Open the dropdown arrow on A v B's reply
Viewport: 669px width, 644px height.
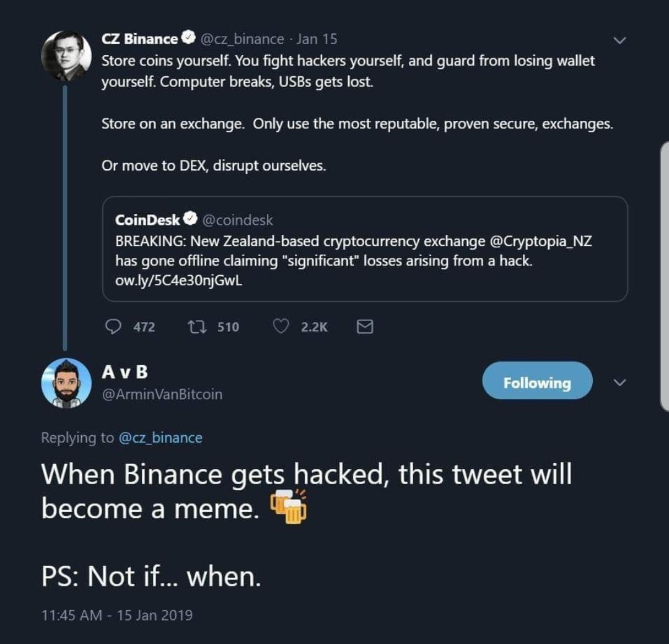[x=619, y=382]
